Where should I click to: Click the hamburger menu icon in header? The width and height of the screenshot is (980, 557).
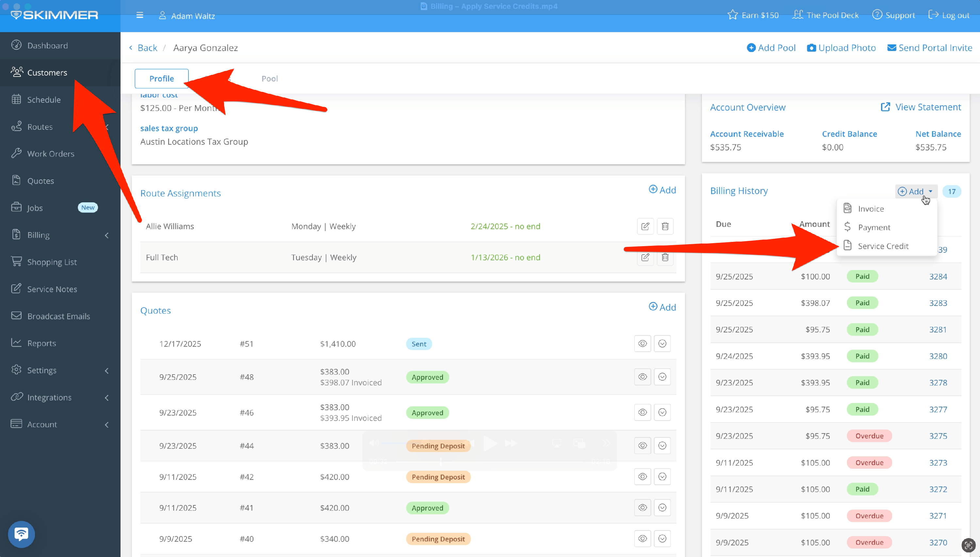click(139, 15)
